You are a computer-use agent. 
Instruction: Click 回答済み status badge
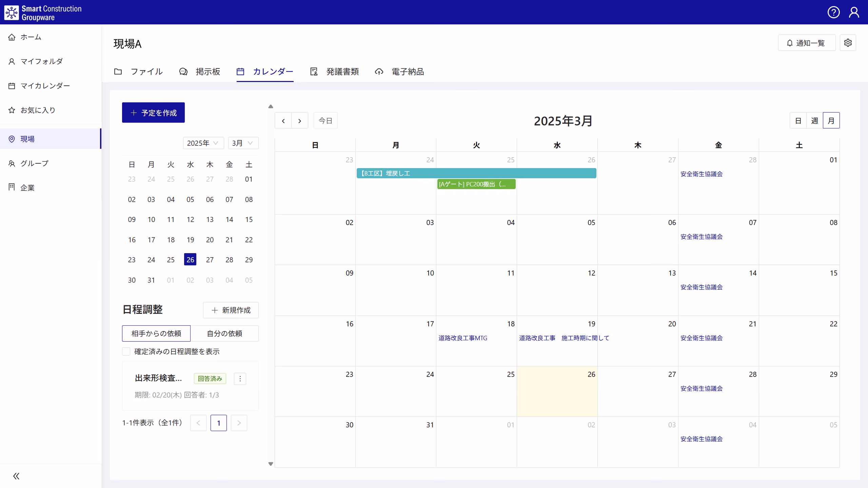[x=210, y=379]
